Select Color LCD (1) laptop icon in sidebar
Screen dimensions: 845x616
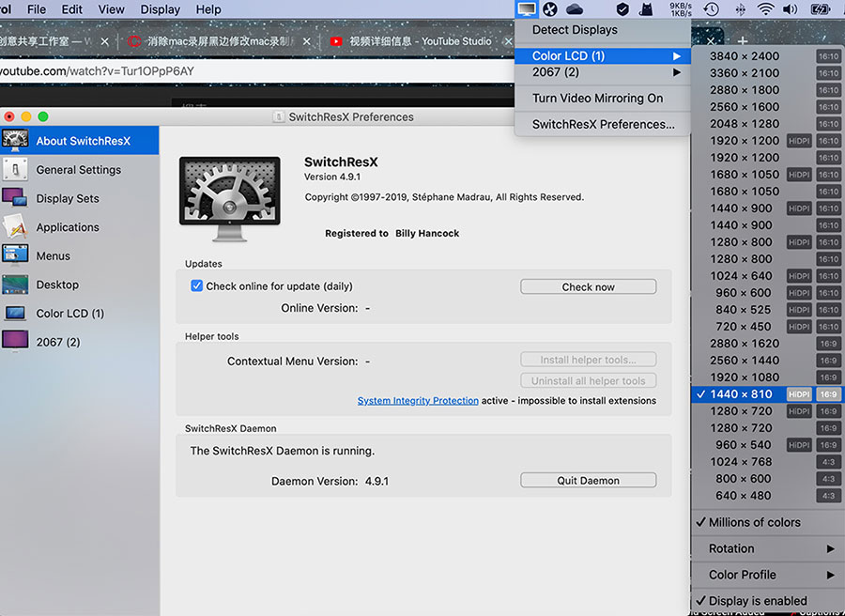[14, 313]
